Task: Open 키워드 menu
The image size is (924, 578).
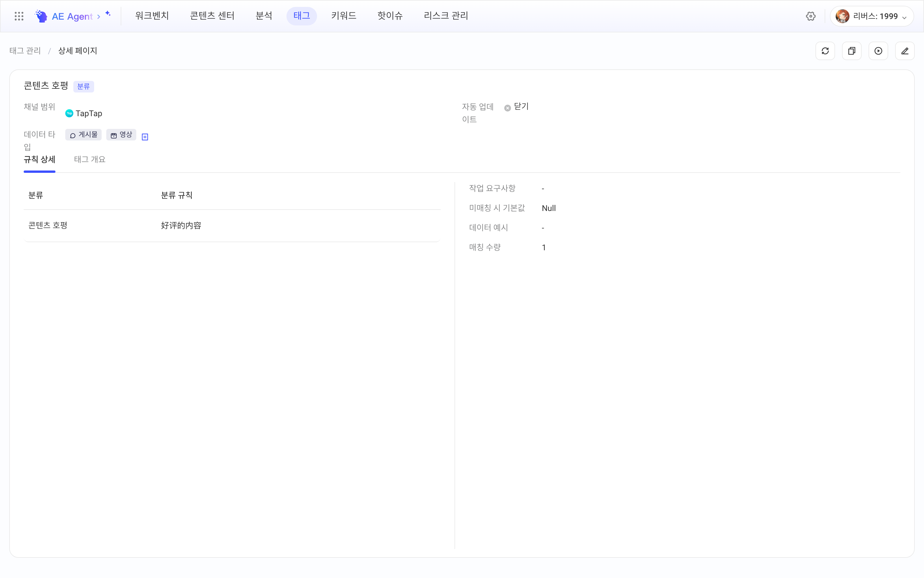Action: tap(344, 16)
